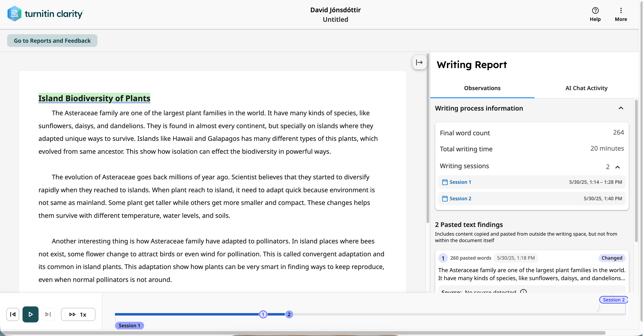Click the Writing Report panel vertical scrollbar
644x336 pixels.
(x=636, y=171)
